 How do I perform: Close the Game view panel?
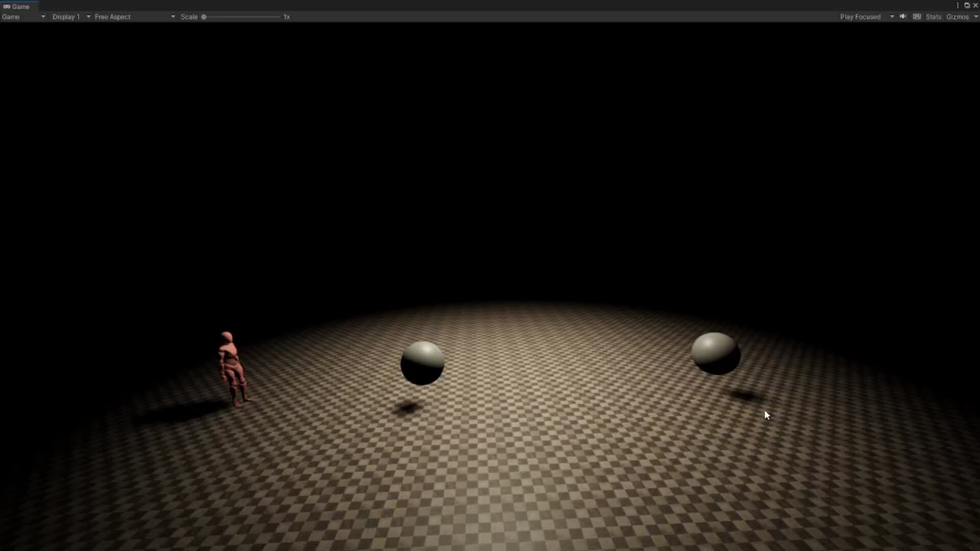[976, 5]
